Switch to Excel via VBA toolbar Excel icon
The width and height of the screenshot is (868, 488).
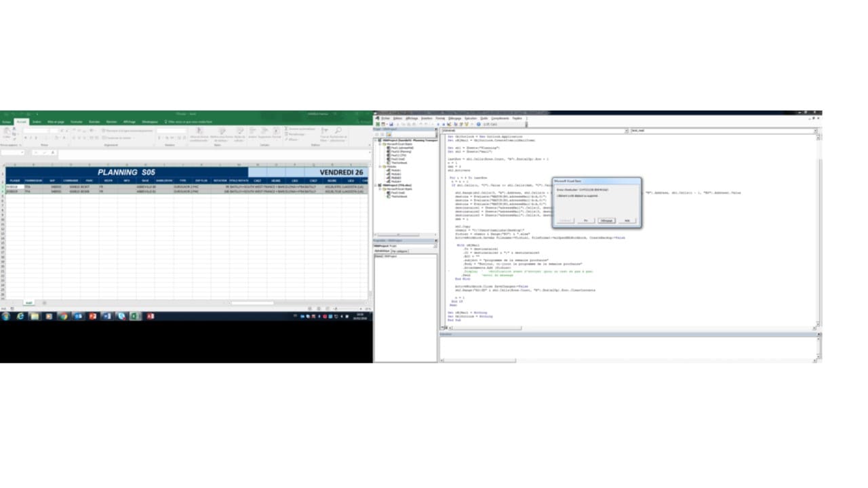point(377,124)
